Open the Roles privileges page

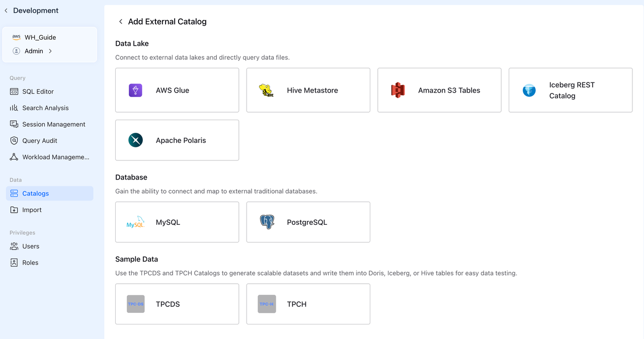[30, 263]
